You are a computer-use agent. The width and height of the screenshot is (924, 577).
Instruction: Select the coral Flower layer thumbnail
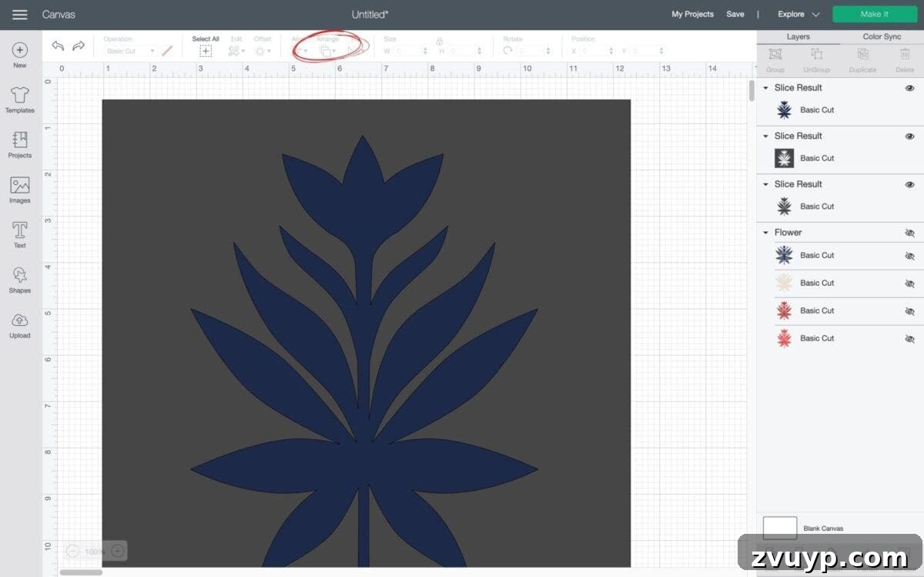pyautogui.click(x=784, y=339)
